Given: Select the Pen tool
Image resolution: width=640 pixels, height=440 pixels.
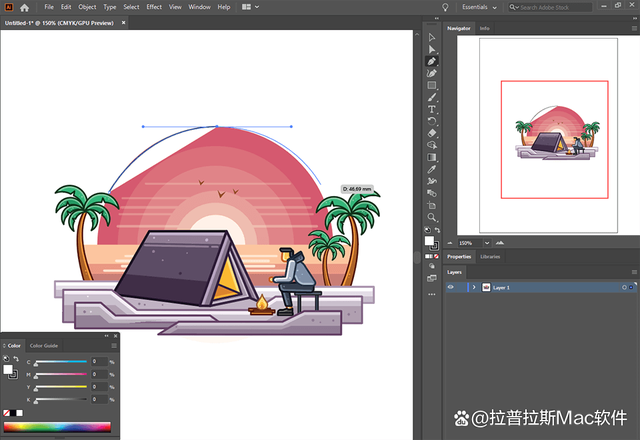Looking at the screenshot, I should pyautogui.click(x=431, y=61).
